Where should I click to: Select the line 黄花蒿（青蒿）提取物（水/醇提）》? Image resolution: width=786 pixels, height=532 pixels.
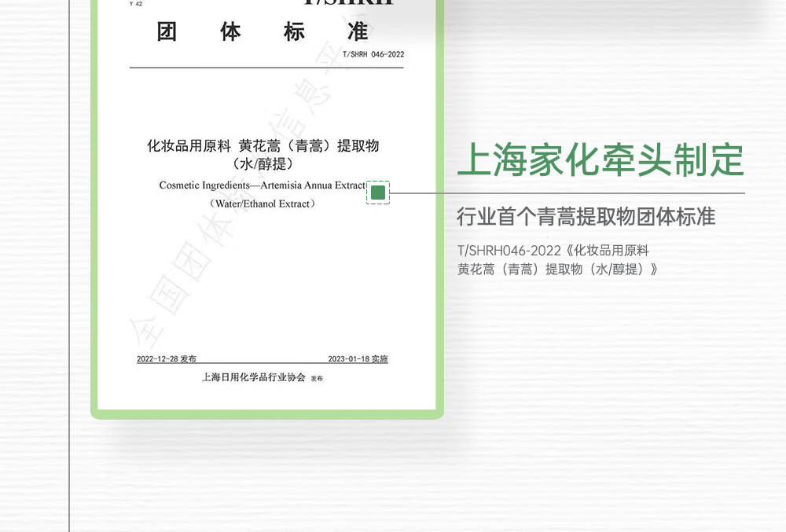tap(557, 269)
